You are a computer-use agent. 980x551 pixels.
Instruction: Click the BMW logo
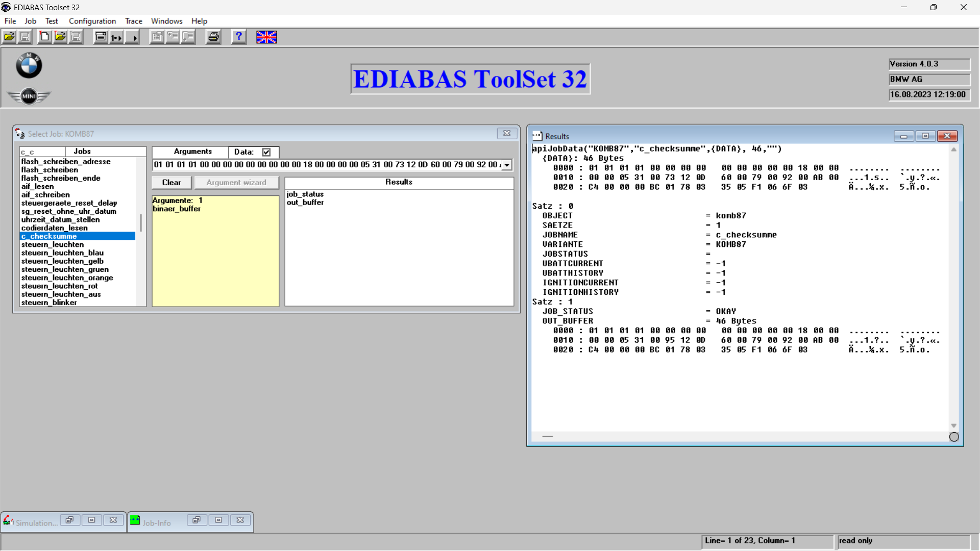[29, 65]
